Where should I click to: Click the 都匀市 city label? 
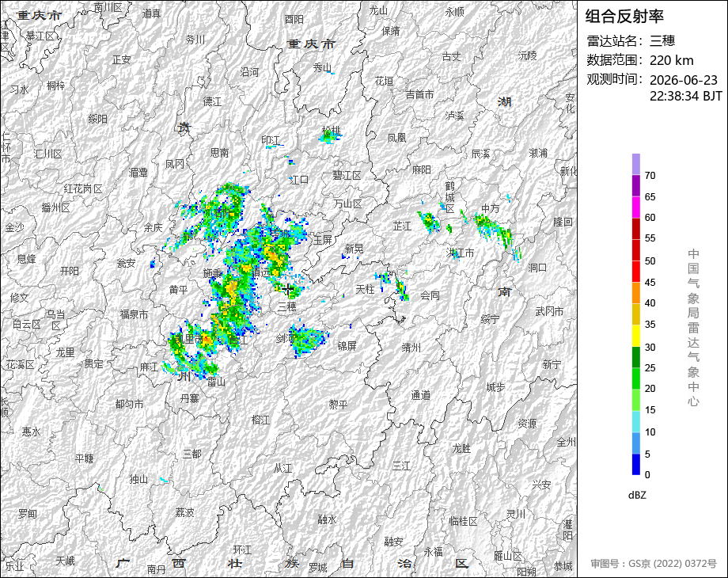(129, 404)
